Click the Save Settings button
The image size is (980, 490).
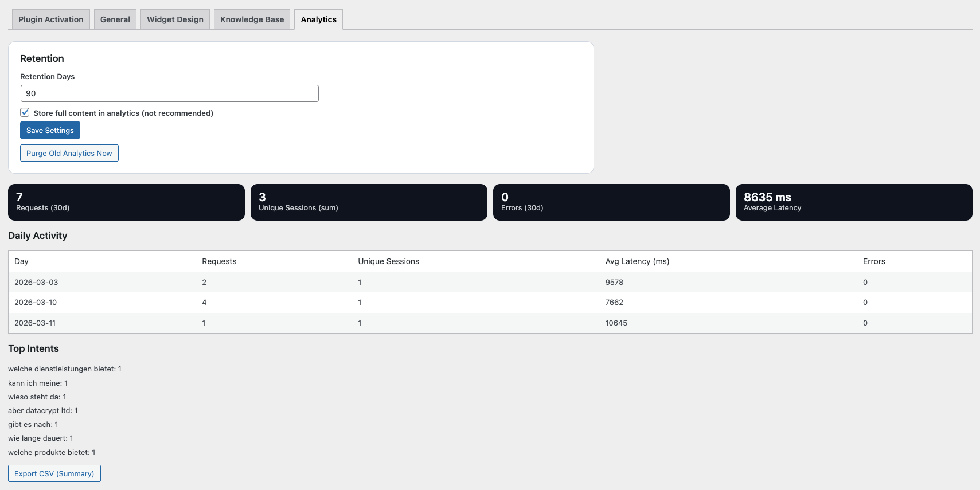(50, 130)
